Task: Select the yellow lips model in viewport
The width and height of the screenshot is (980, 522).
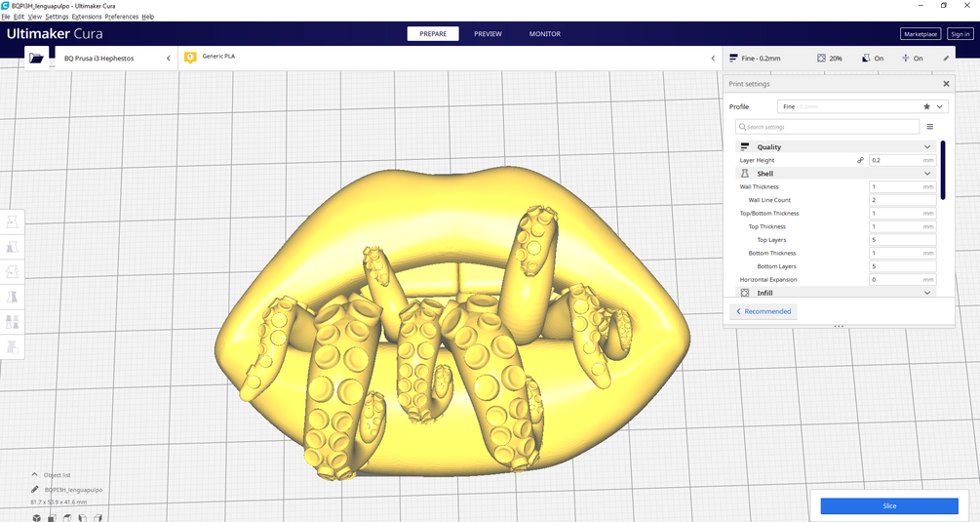Action: [x=453, y=323]
